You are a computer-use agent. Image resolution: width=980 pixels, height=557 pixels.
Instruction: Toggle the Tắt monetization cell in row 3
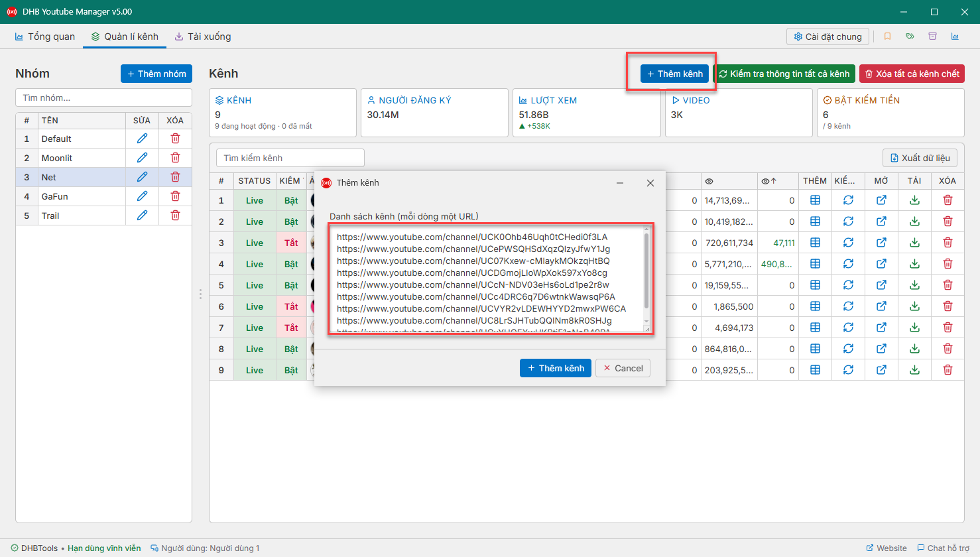click(x=291, y=243)
